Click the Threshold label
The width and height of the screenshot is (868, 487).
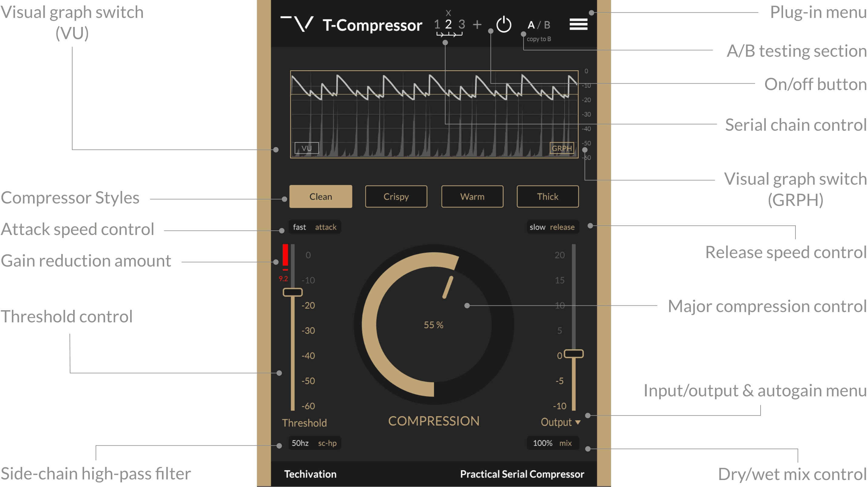304,423
